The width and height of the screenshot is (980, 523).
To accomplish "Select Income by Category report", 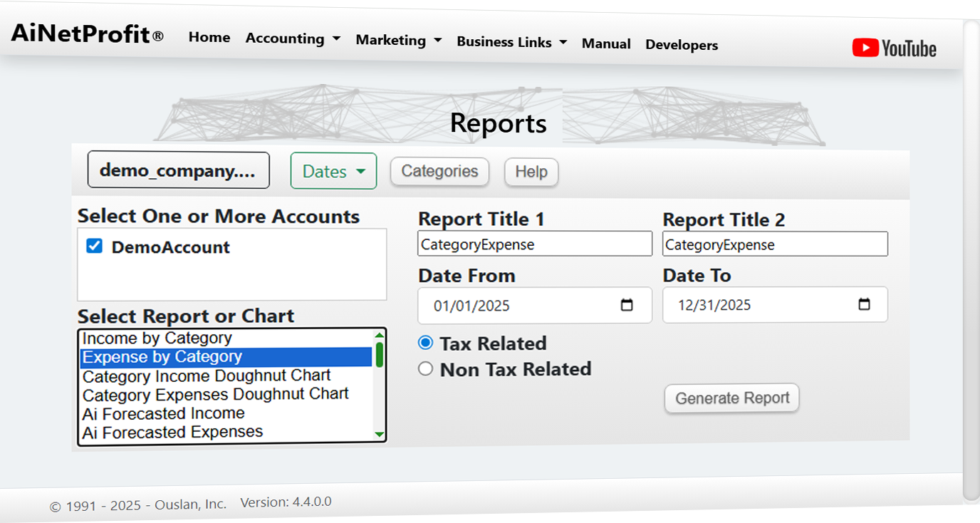I will pos(225,338).
